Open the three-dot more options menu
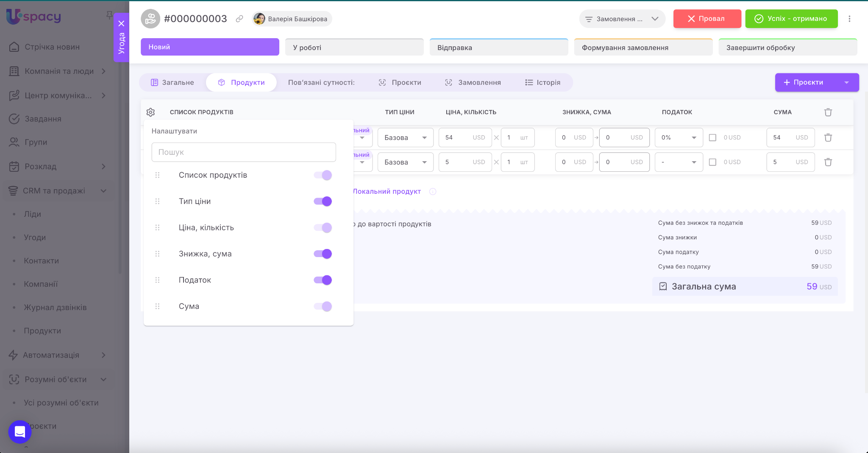Image resolution: width=868 pixels, height=453 pixels. (849, 19)
